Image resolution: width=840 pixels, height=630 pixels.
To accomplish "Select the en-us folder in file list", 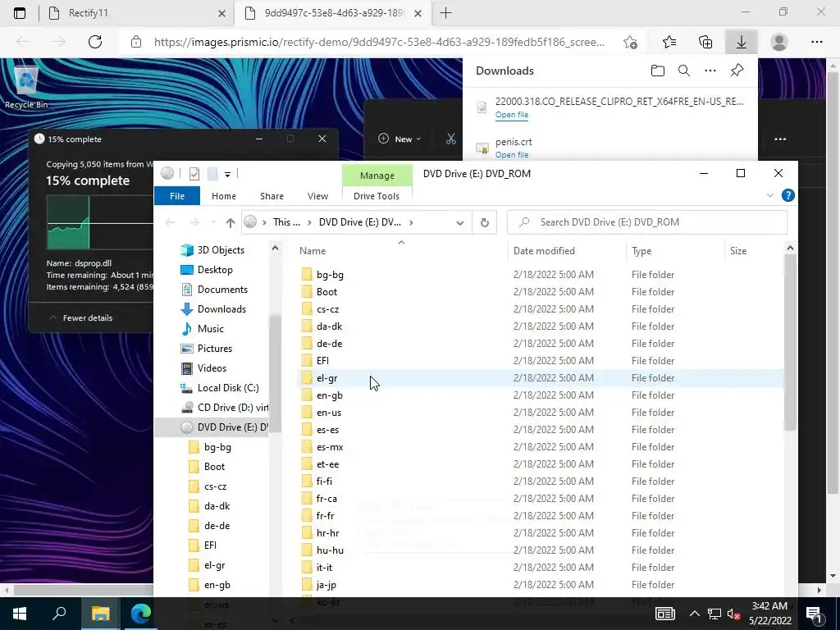I will (328, 413).
